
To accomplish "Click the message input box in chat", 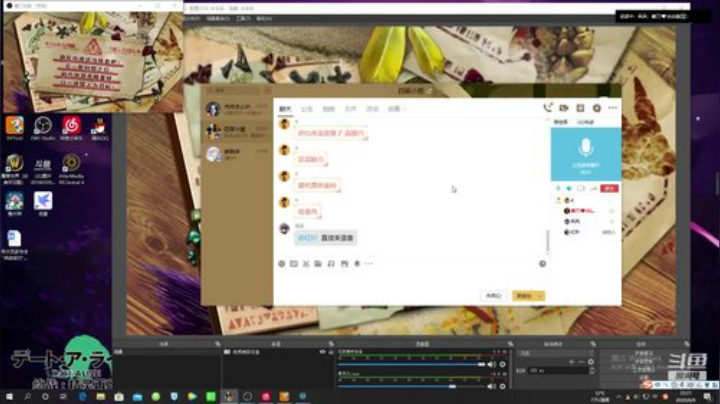I will [x=411, y=279].
